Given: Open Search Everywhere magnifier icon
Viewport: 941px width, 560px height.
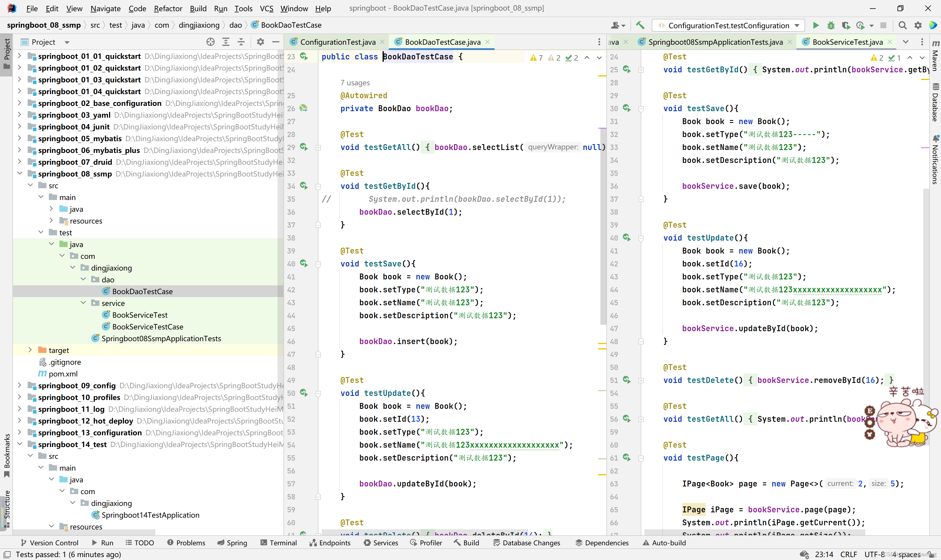Looking at the screenshot, I should pos(902,25).
